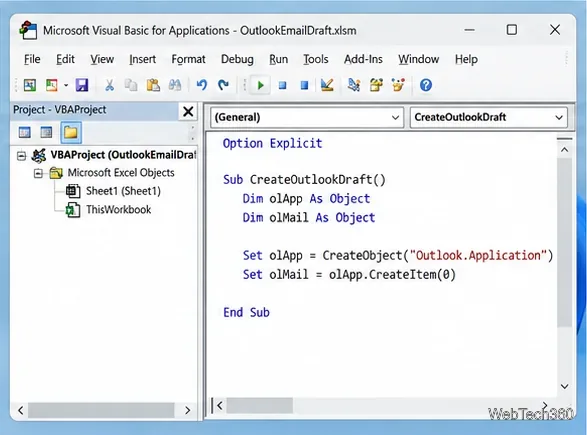
Task: Click the View Object icon in Project pane
Action: (46, 133)
